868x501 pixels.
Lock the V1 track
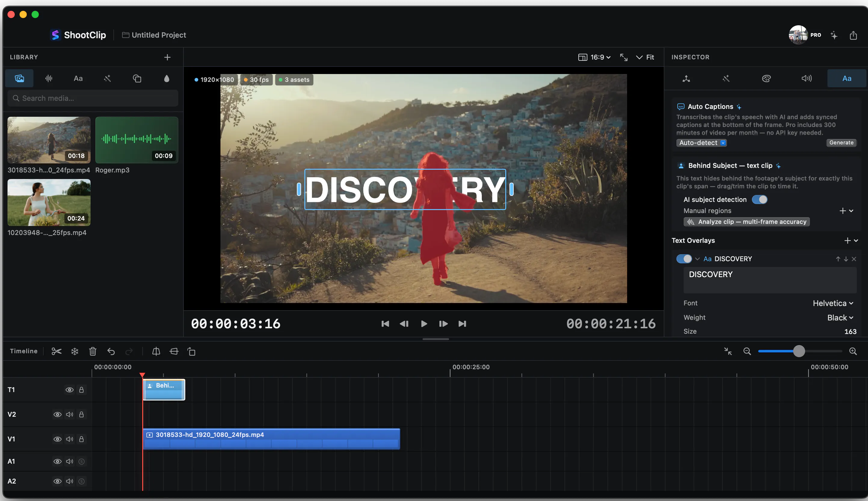click(82, 439)
